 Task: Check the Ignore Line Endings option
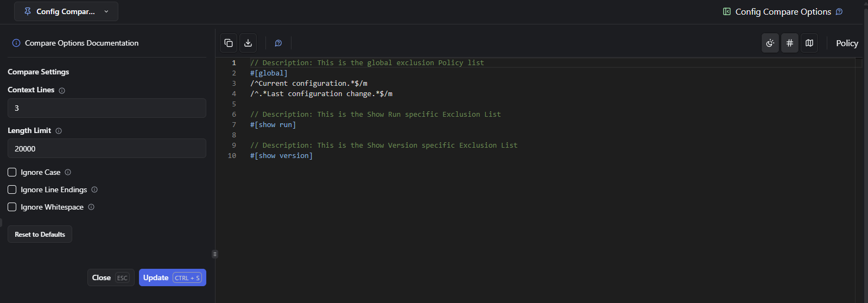click(12, 190)
